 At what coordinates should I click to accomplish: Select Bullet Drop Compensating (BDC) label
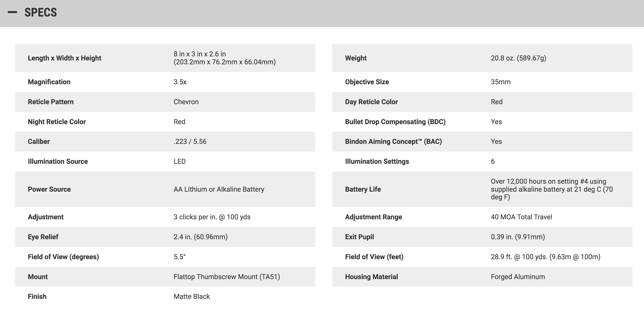[x=395, y=122]
